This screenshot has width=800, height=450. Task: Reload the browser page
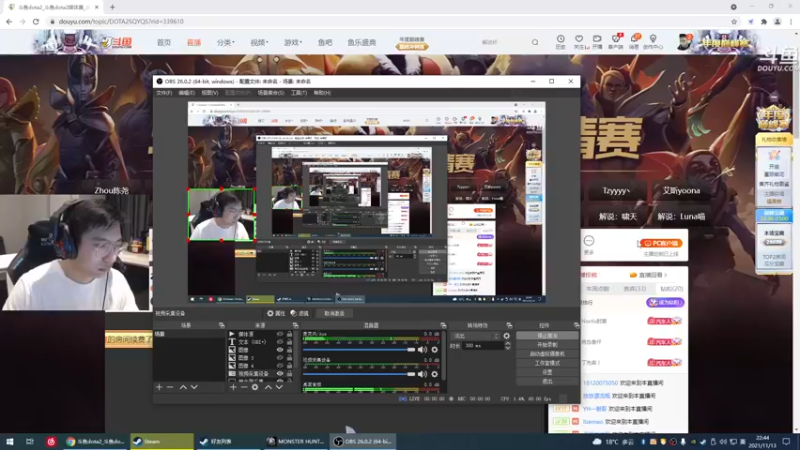[x=36, y=21]
